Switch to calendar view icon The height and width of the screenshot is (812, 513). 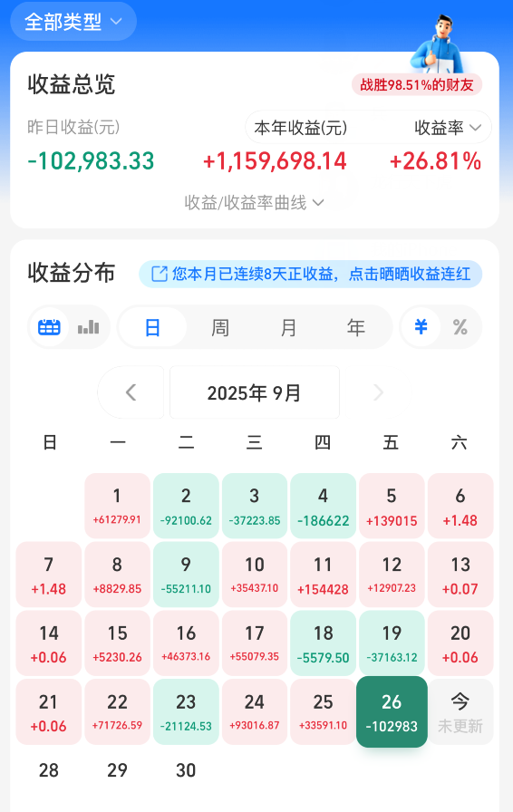click(49, 327)
